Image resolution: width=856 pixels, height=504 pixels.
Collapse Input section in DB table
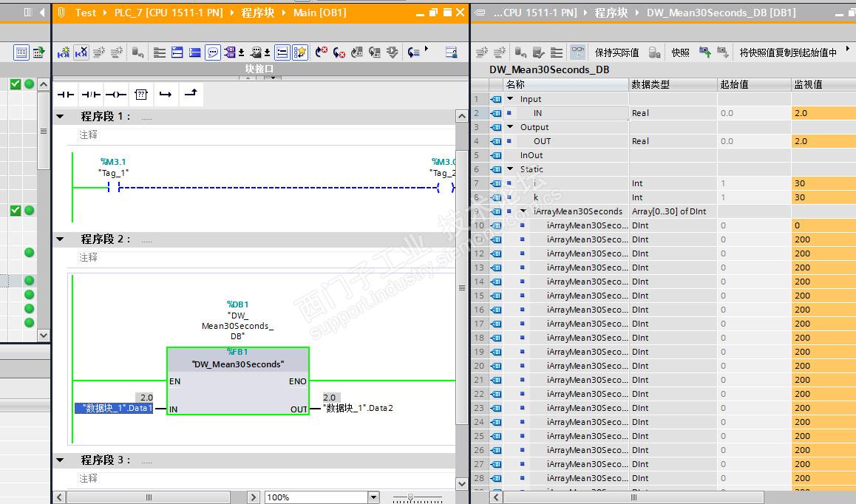pyautogui.click(x=511, y=99)
